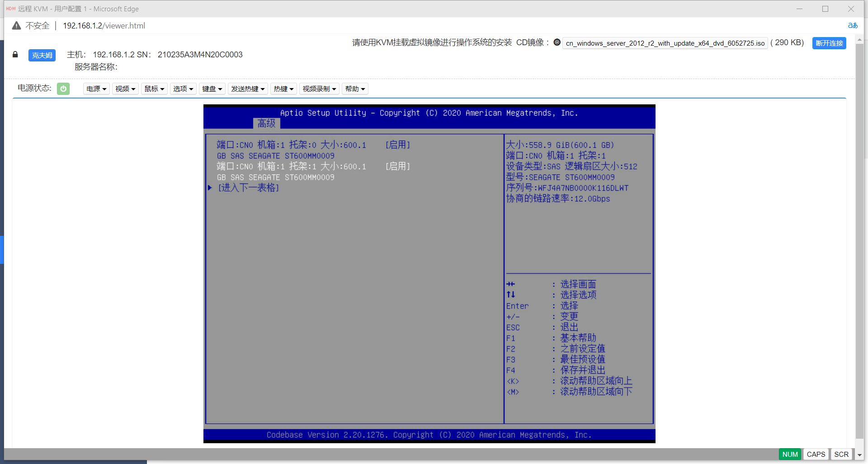Open the 视频录制 dropdown menu
The height and width of the screenshot is (464, 868).
319,89
